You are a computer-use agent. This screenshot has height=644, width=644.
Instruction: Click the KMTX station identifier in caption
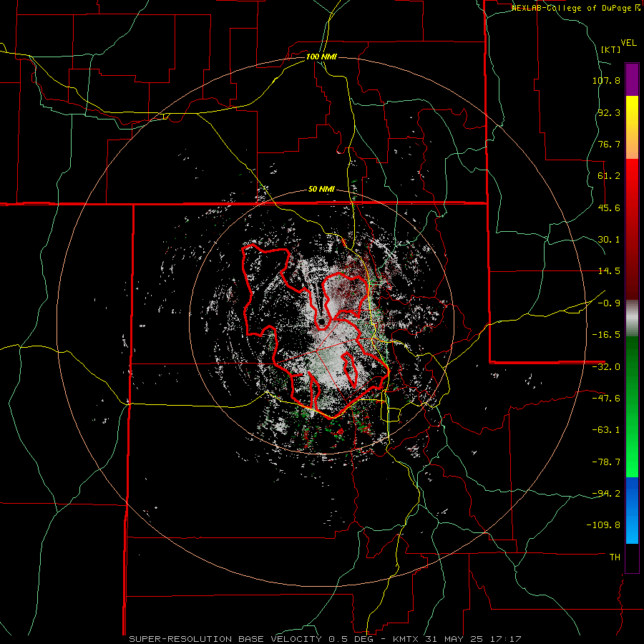click(406, 639)
